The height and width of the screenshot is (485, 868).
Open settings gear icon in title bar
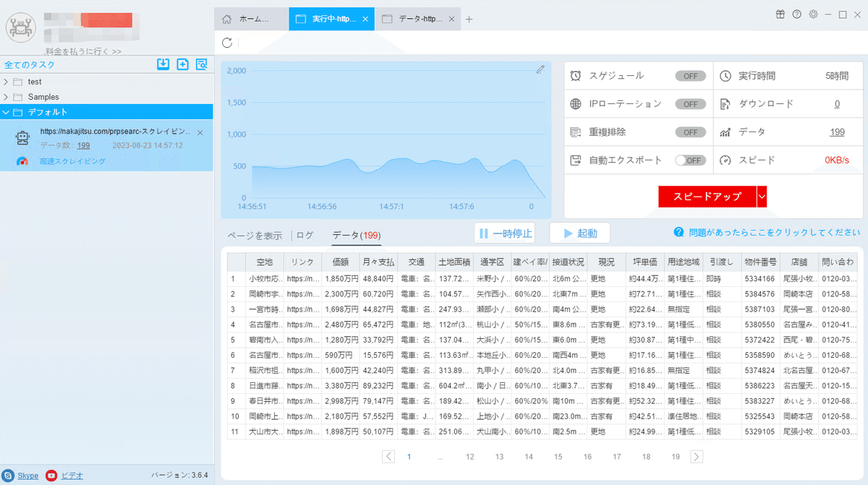(814, 14)
